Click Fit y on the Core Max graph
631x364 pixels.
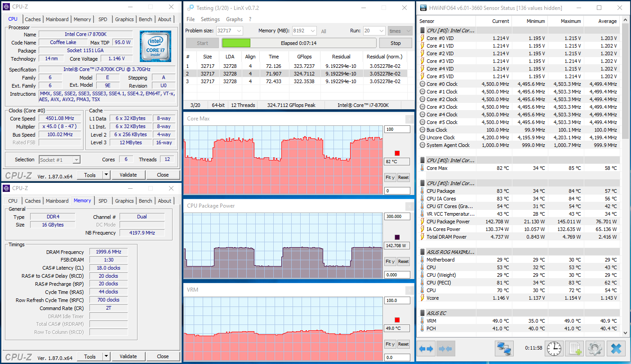point(390,178)
